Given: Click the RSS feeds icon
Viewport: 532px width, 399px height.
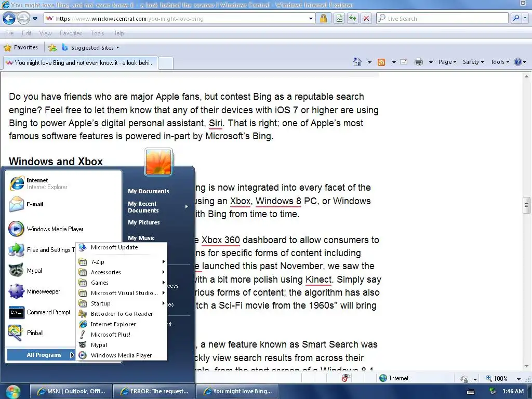Looking at the screenshot, I should pyautogui.click(x=381, y=62).
